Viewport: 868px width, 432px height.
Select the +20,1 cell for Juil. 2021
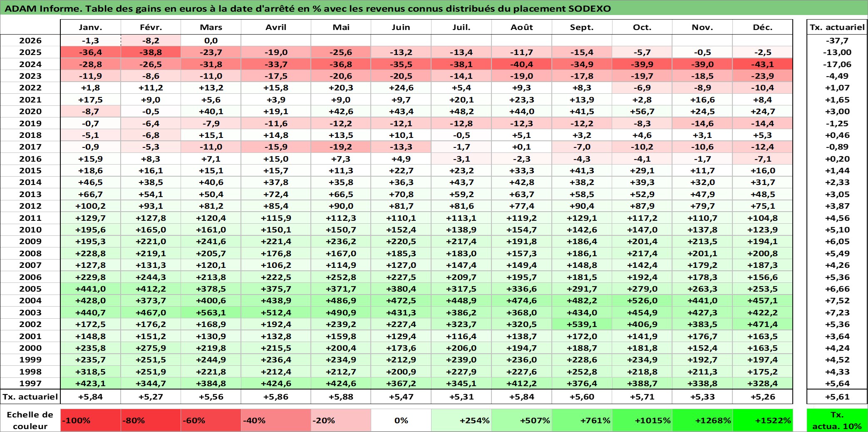(x=461, y=100)
